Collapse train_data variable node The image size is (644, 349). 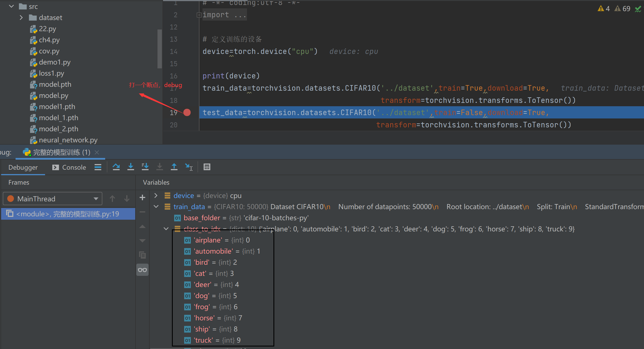point(156,207)
